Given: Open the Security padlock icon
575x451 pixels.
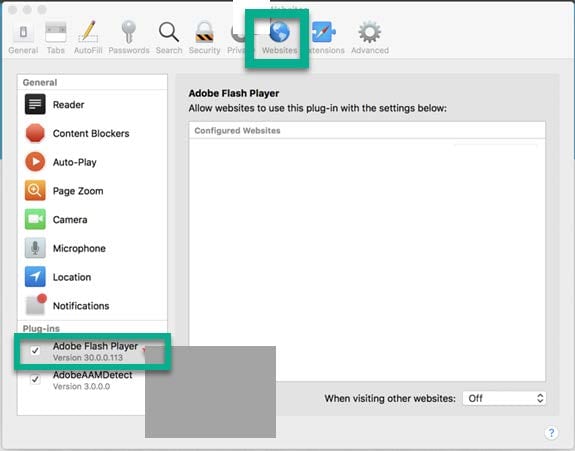Looking at the screenshot, I should (x=204, y=32).
